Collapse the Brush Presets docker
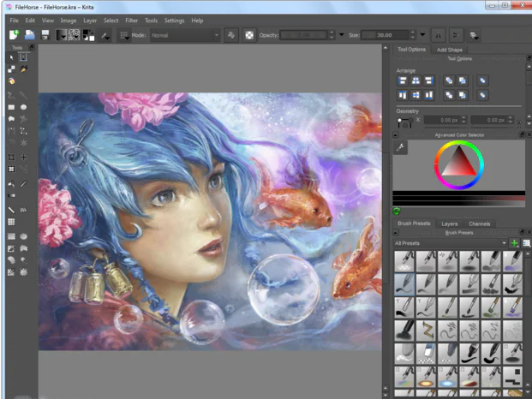Image resolution: width=532 pixels, height=399 pixels. tap(395, 233)
